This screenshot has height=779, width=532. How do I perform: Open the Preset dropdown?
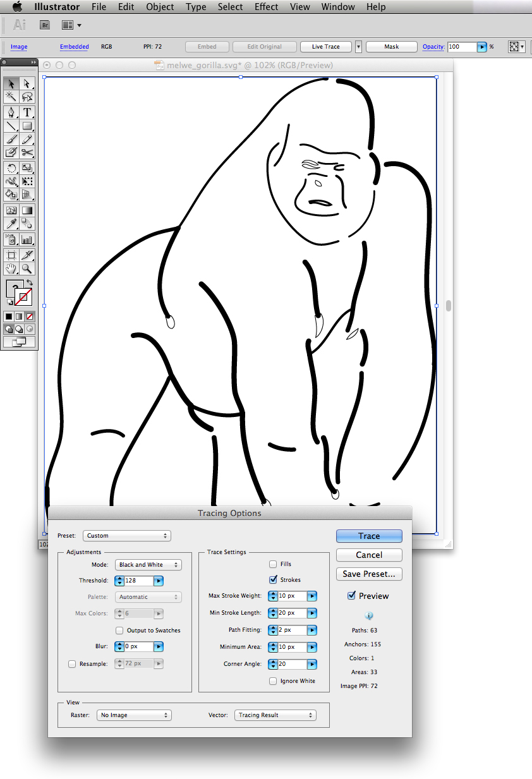click(x=126, y=535)
